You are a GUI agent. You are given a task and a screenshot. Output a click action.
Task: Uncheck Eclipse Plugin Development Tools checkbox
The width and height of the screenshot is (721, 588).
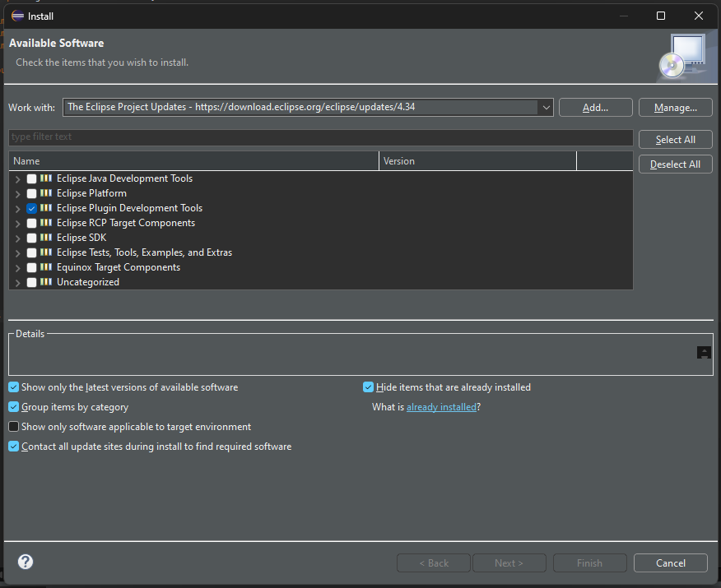[32, 209]
